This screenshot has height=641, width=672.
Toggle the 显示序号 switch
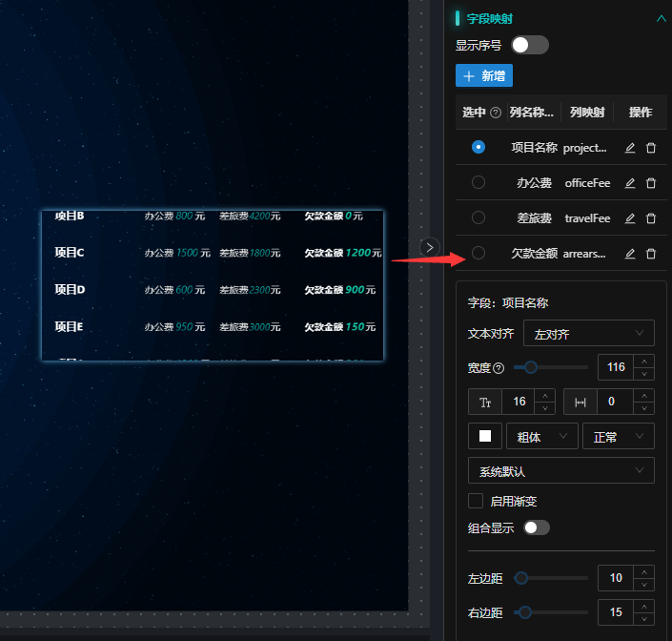pyautogui.click(x=530, y=45)
